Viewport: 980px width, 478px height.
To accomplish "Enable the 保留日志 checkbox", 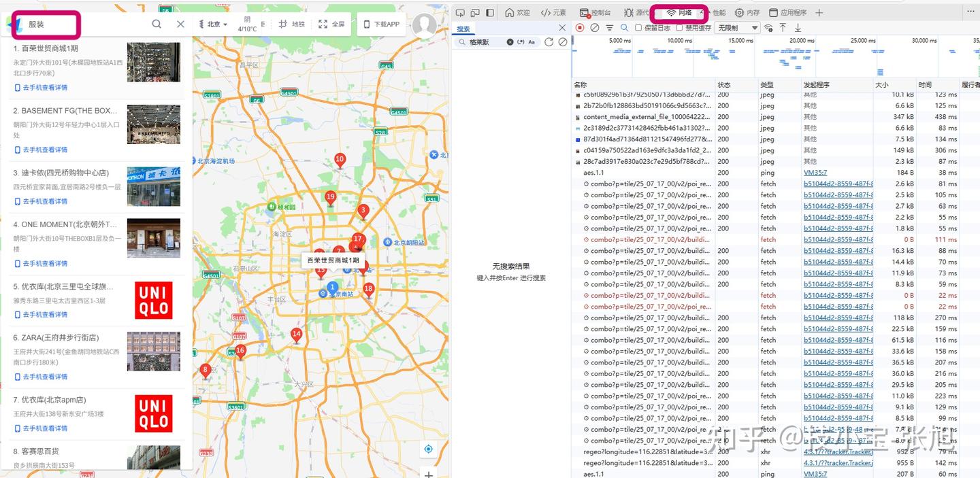I will 638,28.
